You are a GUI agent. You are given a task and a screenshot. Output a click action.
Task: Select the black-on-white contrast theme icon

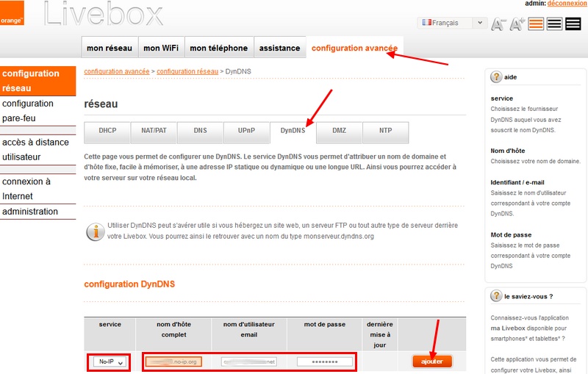tap(555, 24)
